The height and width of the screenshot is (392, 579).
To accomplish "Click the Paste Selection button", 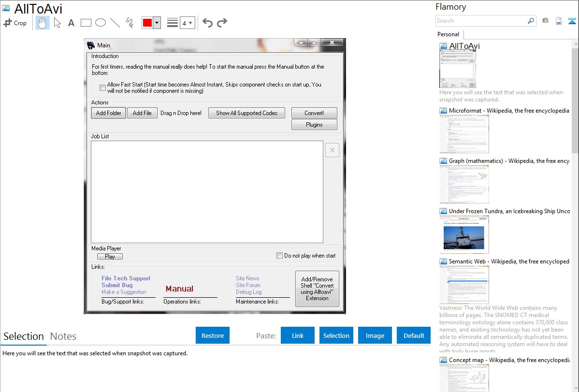I will pyautogui.click(x=336, y=335).
